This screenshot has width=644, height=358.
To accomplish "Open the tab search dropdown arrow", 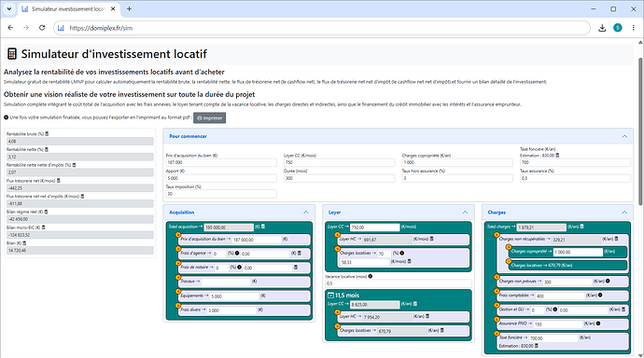I will coord(9,8).
